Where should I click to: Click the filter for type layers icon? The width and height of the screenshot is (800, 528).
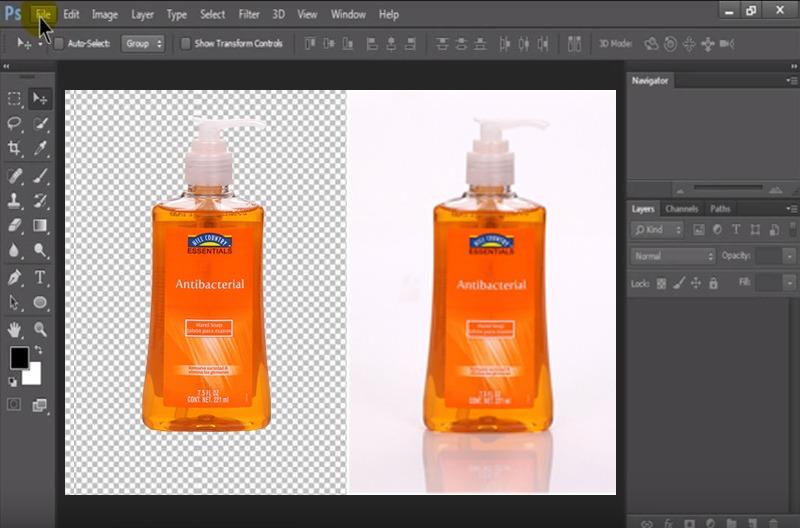[x=736, y=230]
